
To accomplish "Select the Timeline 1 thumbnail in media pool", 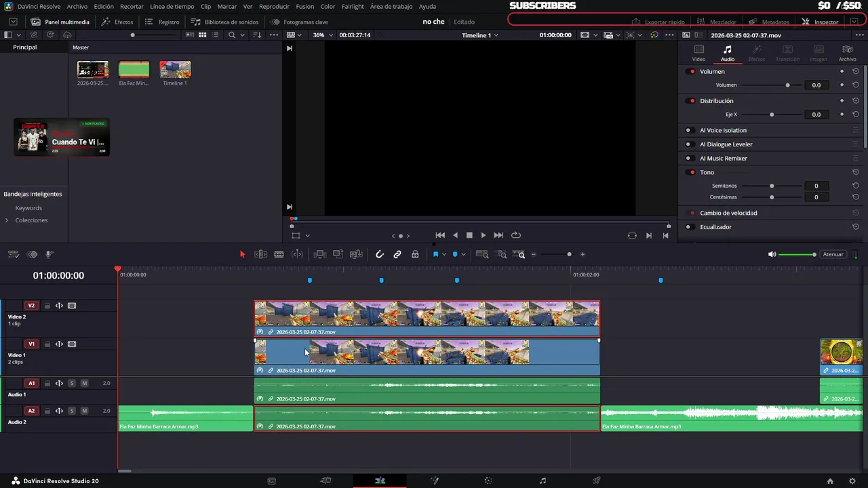I will [x=175, y=70].
